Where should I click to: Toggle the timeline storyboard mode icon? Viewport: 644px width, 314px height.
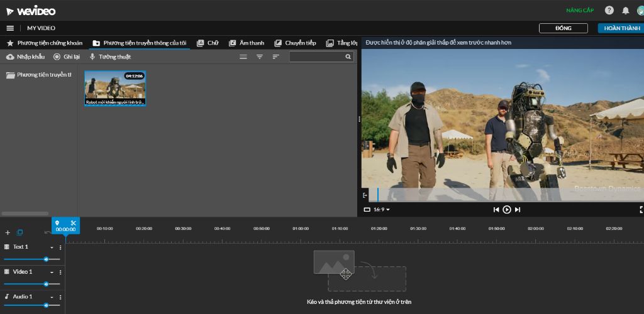19,232
